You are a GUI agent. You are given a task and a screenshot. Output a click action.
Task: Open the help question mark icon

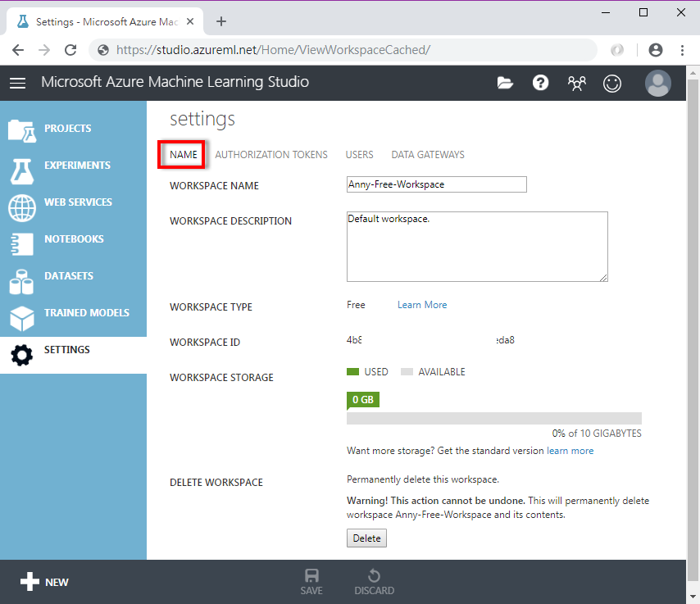coord(540,83)
